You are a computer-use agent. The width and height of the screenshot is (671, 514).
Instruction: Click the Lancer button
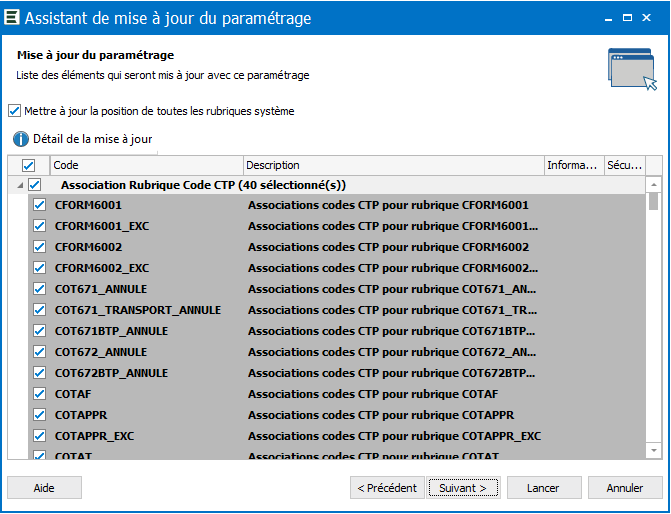543,488
